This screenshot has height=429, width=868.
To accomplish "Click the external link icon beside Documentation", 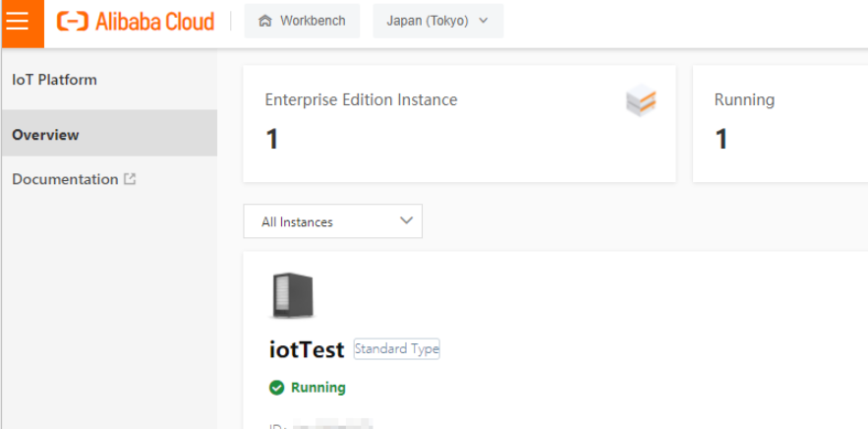I will point(130,179).
